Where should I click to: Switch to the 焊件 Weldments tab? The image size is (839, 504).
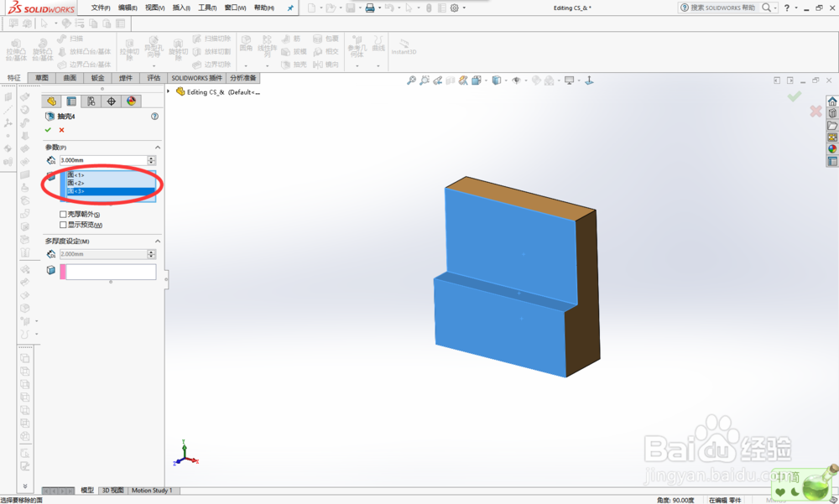(x=125, y=78)
